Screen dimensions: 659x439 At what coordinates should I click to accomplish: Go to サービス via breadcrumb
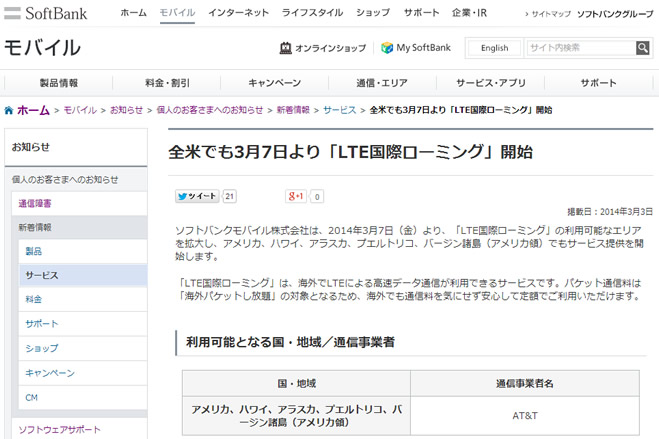point(340,110)
